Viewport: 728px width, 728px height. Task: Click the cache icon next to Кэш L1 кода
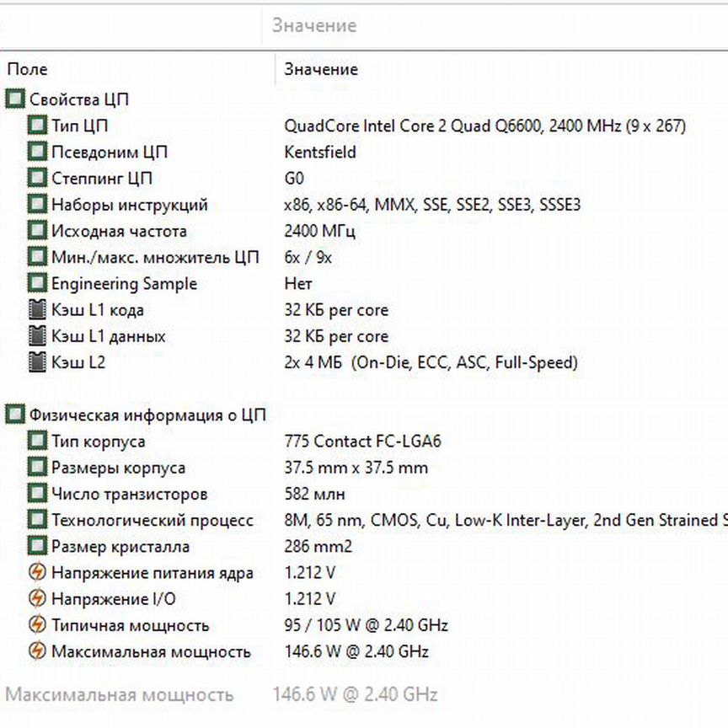click(x=37, y=310)
